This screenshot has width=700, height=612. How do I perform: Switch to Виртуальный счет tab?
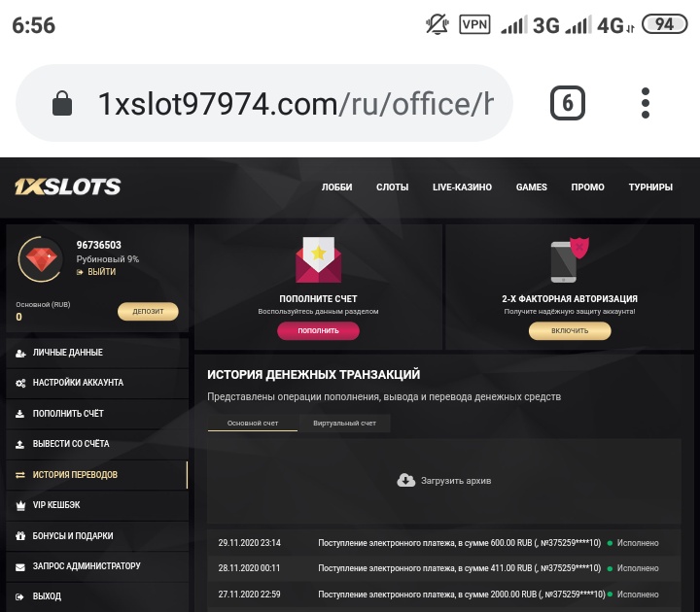tap(344, 423)
